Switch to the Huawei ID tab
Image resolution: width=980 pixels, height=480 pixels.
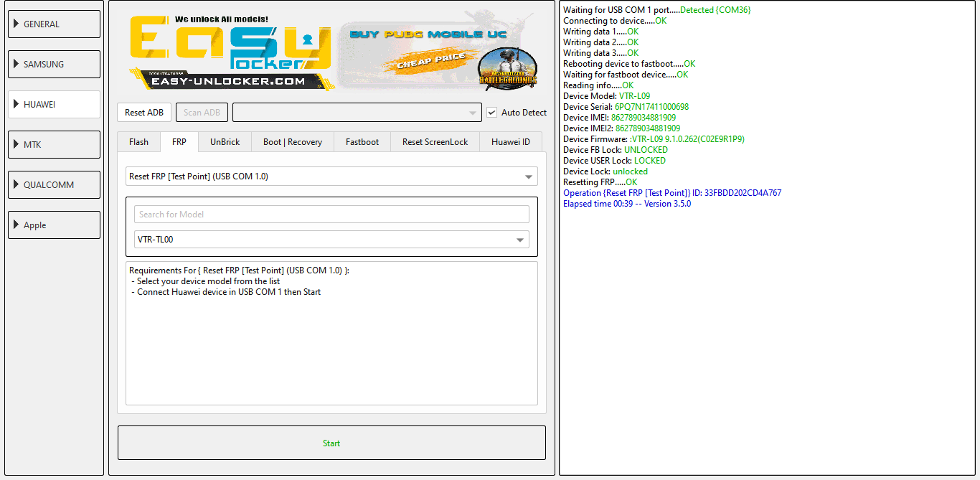(x=511, y=142)
